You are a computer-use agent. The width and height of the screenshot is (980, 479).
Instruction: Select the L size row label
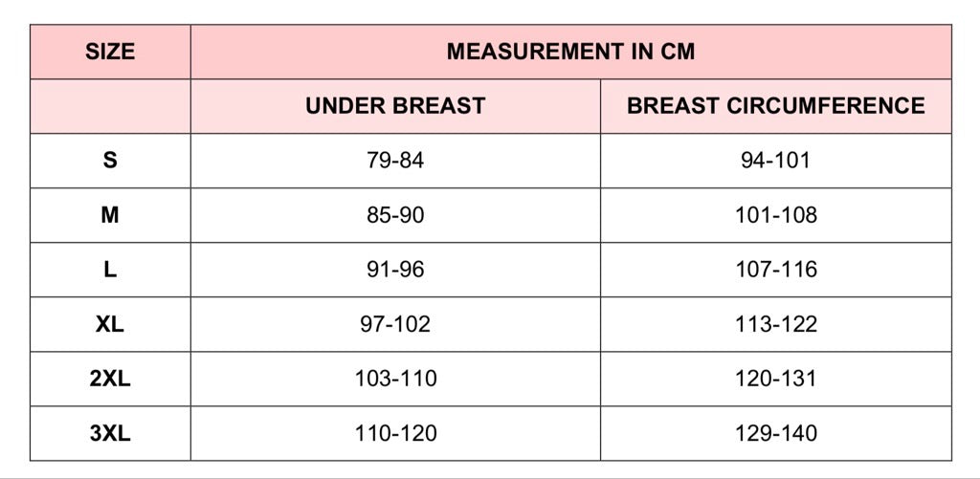tap(110, 270)
